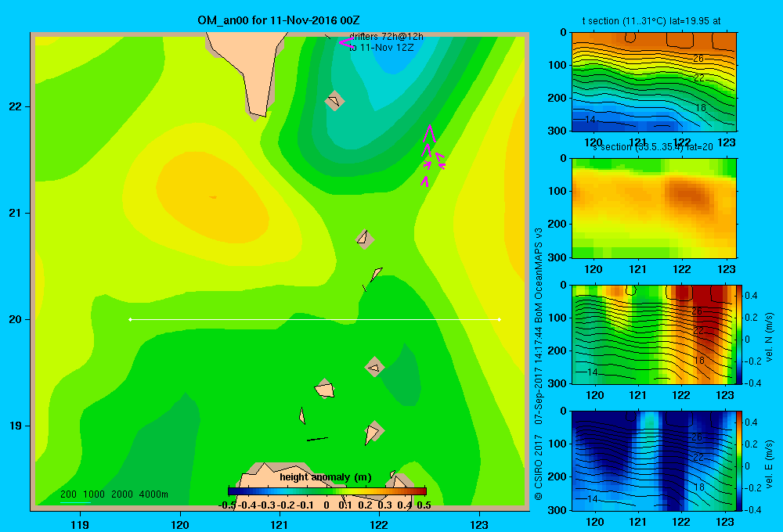The width and height of the screenshot is (783, 532).
Task: Open the temperature section panel
Action: [654, 82]
